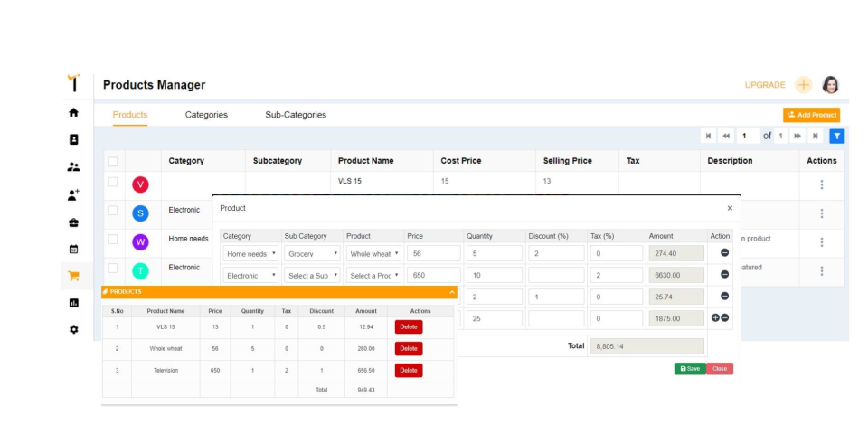The width and height of the screenshot is (868, 425).
Task: Click the app logo at top of sidebar
Action: point(73,83)
